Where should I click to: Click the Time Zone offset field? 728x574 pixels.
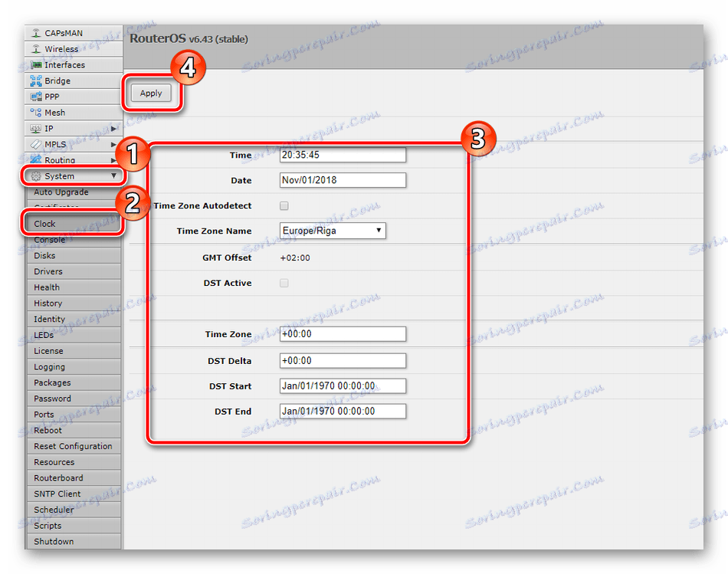tap(343, 334)
